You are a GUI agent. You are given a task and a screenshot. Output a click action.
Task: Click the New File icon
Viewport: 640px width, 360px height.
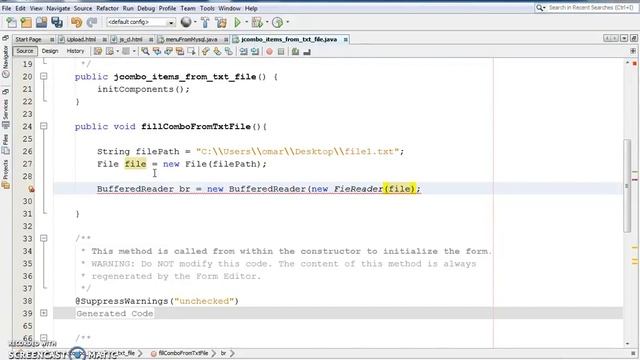pos(11,22)
